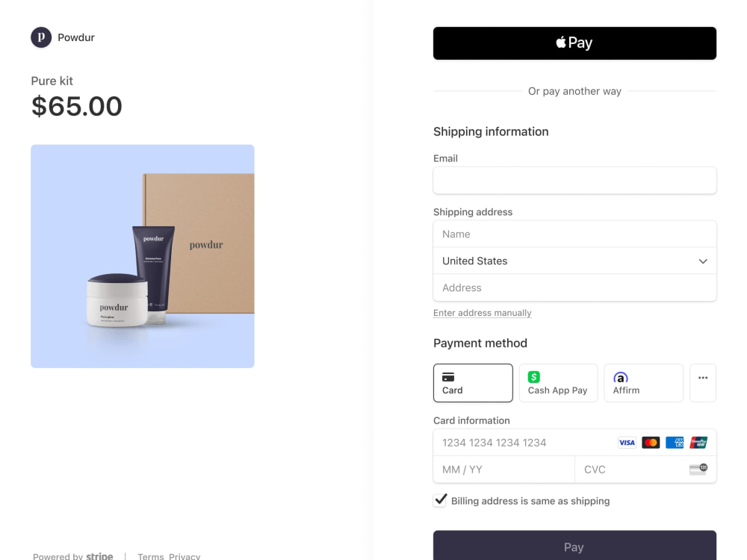
Task: Click the CVC card hint icon
Action: 698,469
